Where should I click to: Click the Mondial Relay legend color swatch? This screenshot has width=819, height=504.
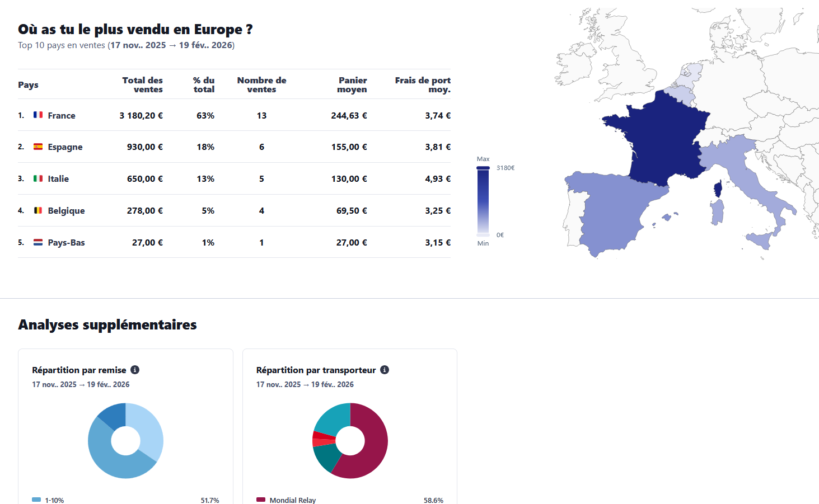point(261,500)
